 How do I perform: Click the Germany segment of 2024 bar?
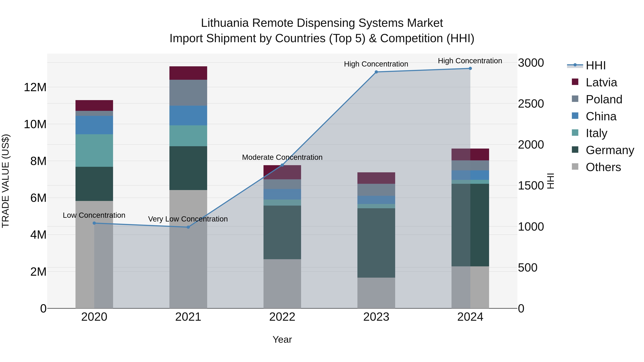tap(470, 225)
